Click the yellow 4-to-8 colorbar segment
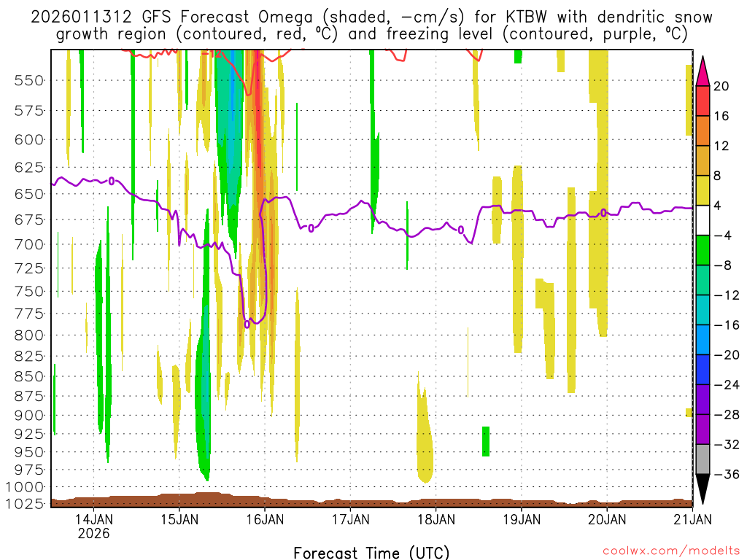747x560 pixels. [703, 190]
